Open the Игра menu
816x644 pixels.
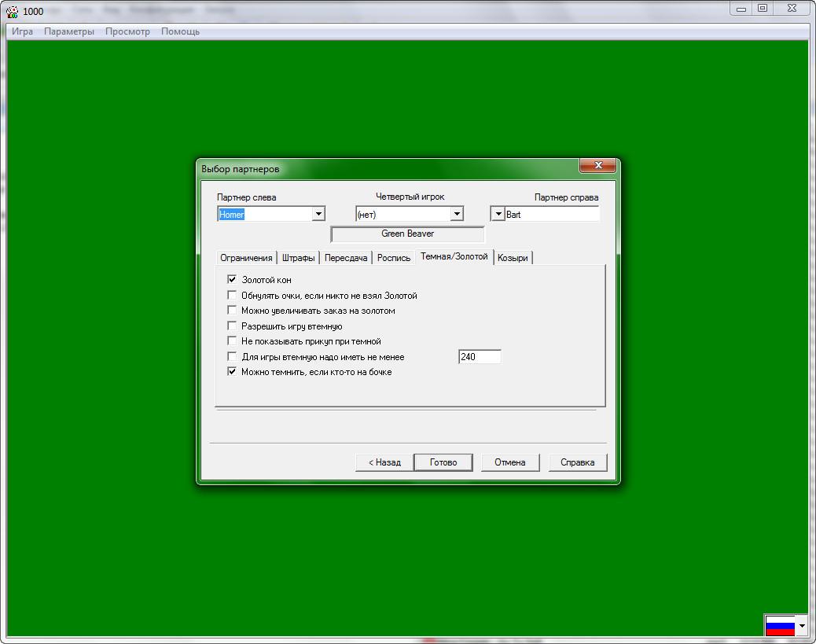[22, 31]
